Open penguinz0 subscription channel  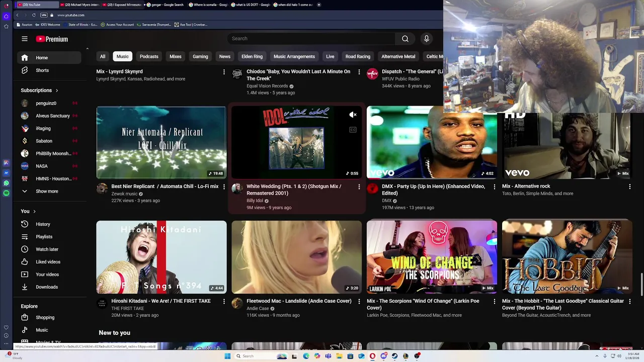[x=49, y=103]
